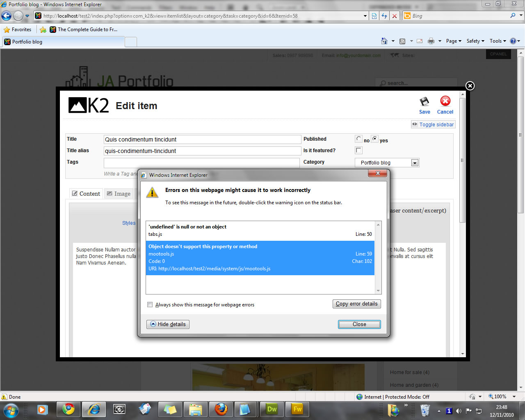Click the volume speaker tray icon
This screenshot has height=420, width=525.
459,411
